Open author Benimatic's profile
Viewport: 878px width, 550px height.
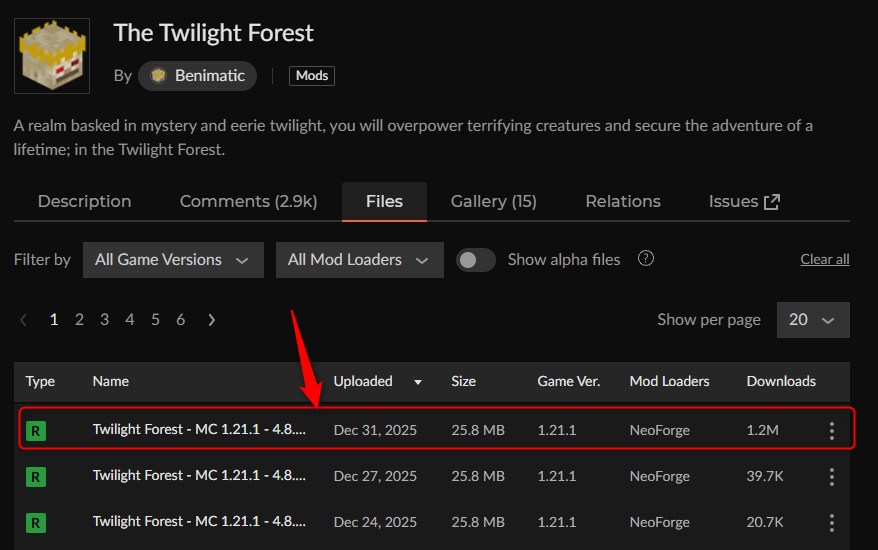click(197, 76)
